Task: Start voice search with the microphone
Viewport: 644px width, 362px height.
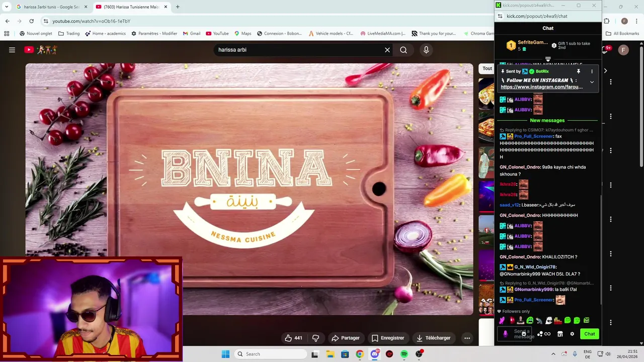Action: [x=426, y=50]
